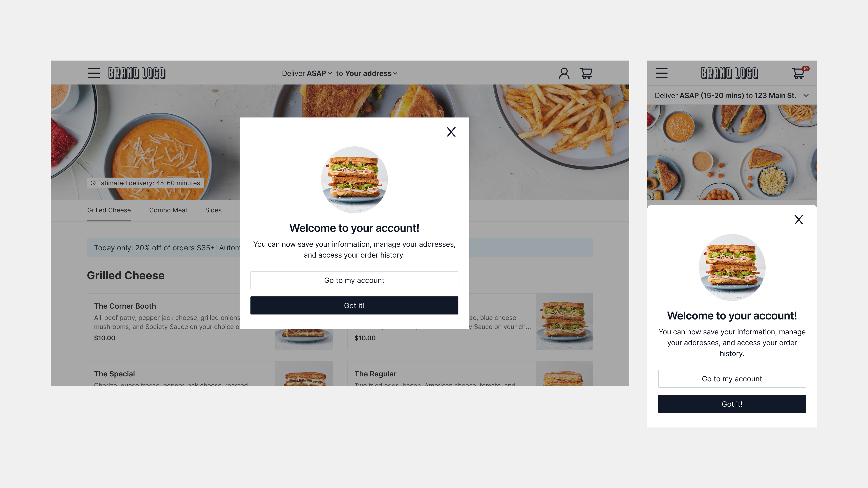This screenshot has height=488, width=868.
Task: Click desktop Got it! button
Action: click(354, 305)
